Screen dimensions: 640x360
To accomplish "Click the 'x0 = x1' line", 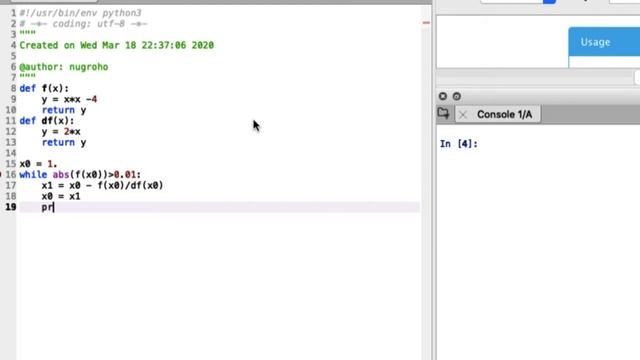I will (x=61, y=196).
